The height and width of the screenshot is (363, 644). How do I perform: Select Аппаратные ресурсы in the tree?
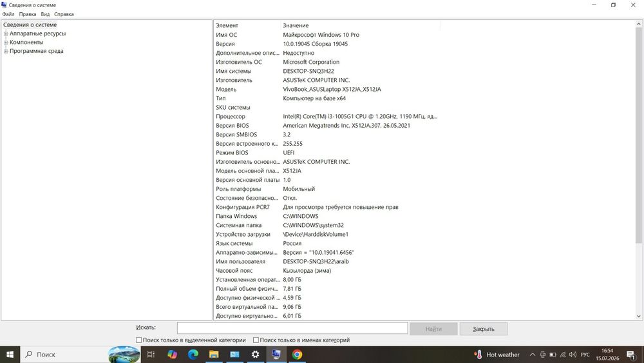pyautogui.click(x=38, y=34)
